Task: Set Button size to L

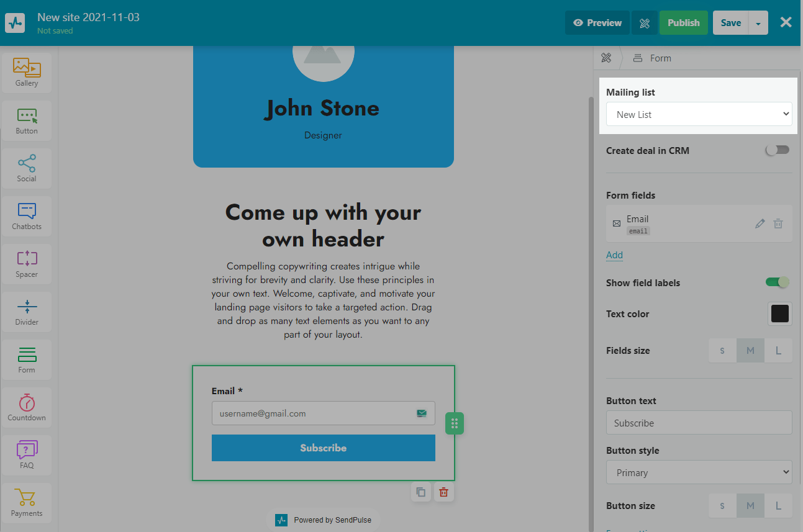Action: [778, 506]
